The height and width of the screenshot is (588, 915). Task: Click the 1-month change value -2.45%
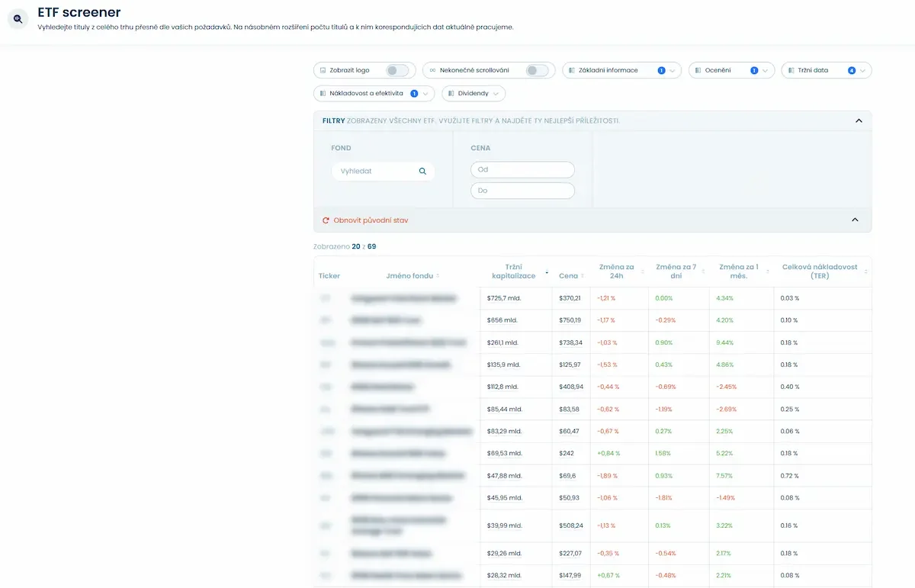click(726, 387)
